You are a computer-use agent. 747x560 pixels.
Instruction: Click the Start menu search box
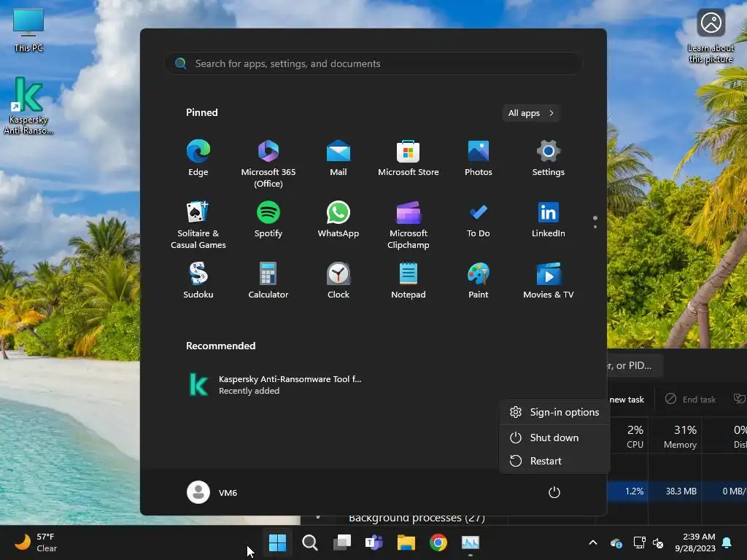tap(373, 64)
